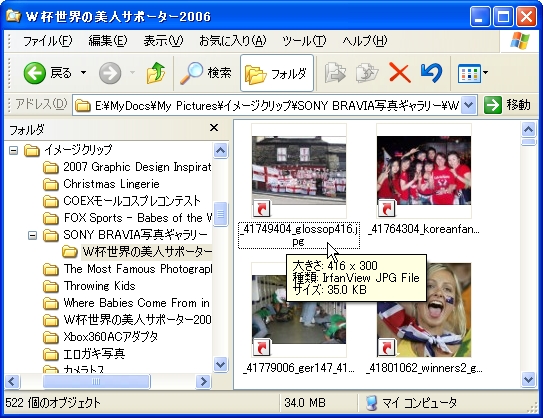543x418 pixels.
Task: Click the Up one folder icon
Action: pyautogui.click(x=155, y=73)
